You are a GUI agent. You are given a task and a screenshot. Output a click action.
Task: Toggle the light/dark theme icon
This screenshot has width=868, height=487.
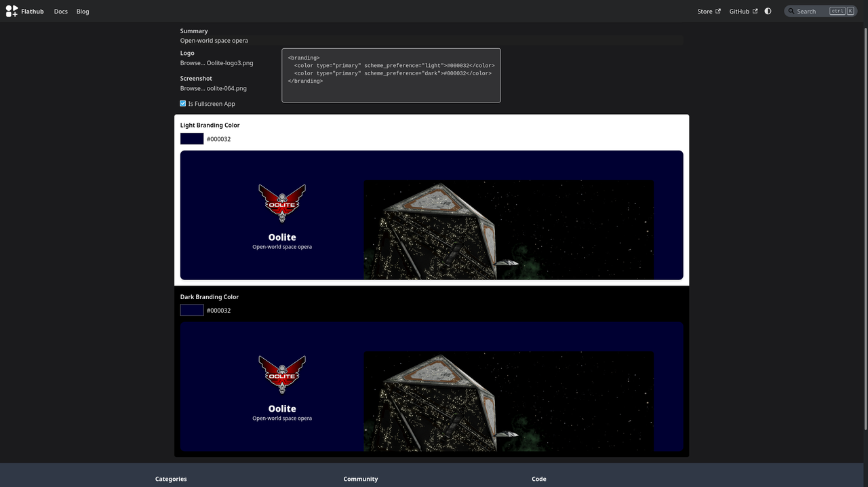[x=768, y=12]
